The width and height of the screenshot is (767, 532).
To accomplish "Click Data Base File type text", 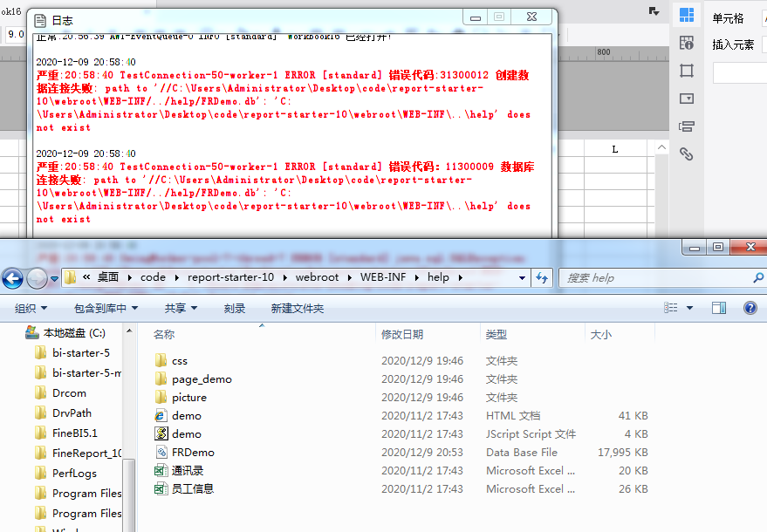I will point(522,453).
